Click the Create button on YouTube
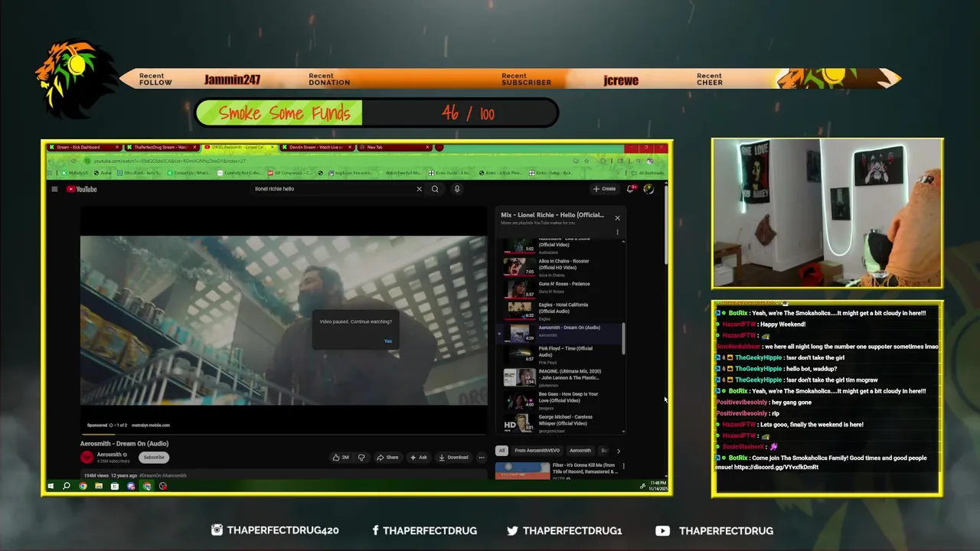 click(x=604, y=189)
